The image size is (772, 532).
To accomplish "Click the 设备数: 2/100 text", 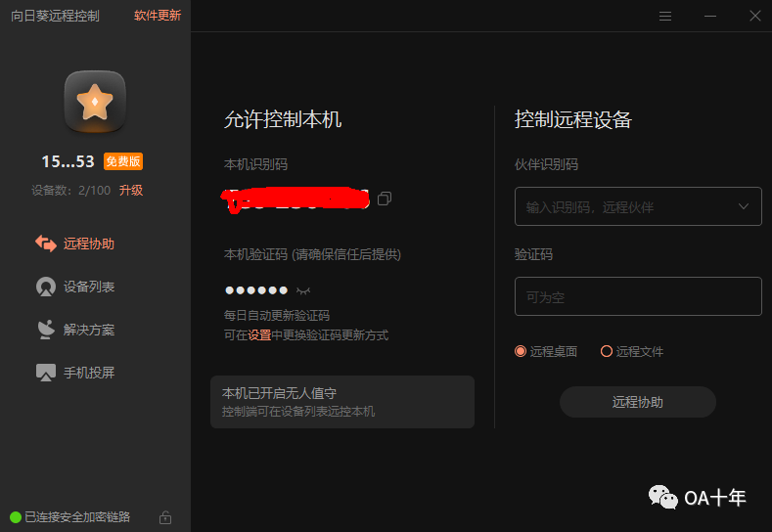I will [x=70, y=191].
